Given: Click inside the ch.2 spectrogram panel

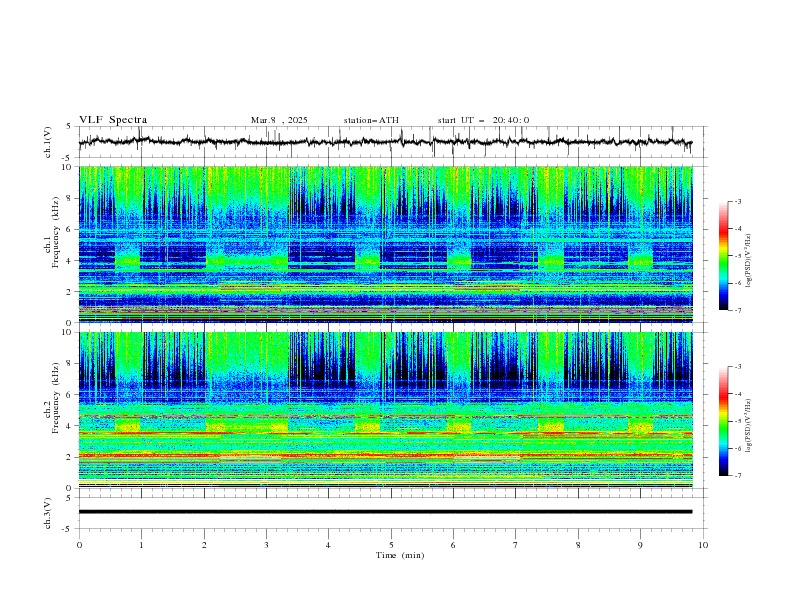Looking at the screenshot, I should [x=385, y=410].
